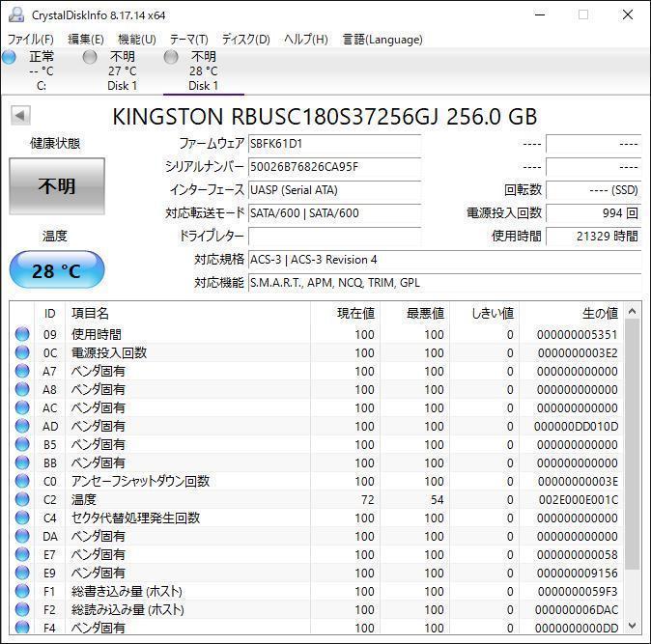Viewport: 651px width, 644px height.
Task: Click the status orb for attribute AD
Action: click(22, 426)
